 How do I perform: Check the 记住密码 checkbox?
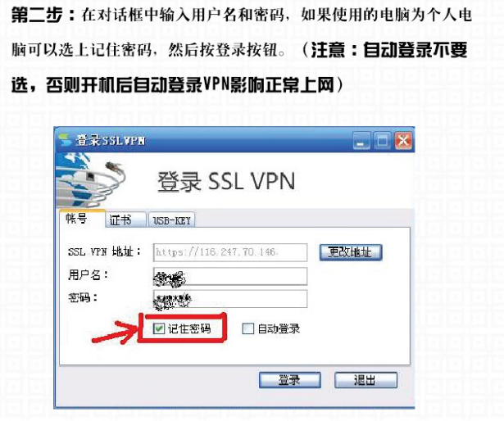click(158, 328)
